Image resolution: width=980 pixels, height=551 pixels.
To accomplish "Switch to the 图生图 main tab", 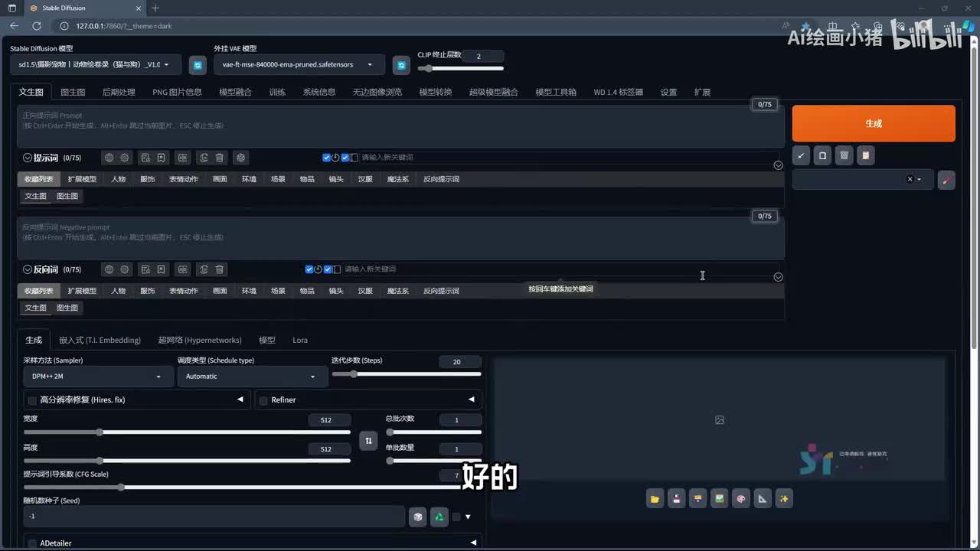I will pos(73,92).
